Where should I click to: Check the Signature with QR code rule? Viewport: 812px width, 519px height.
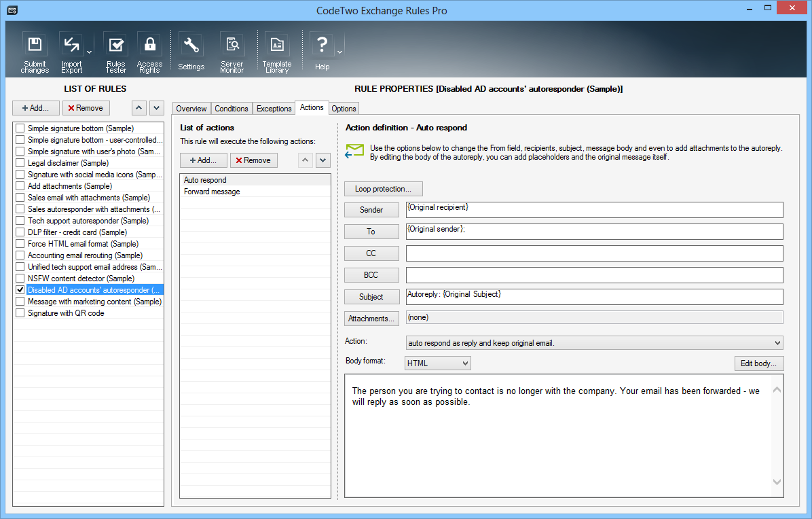pos(20,313)
